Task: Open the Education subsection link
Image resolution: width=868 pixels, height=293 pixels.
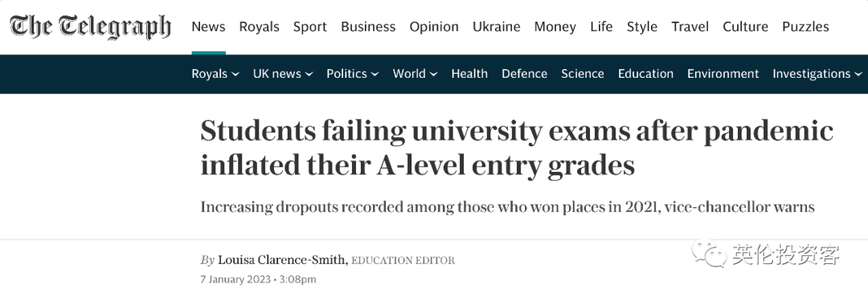Action: 645,74
